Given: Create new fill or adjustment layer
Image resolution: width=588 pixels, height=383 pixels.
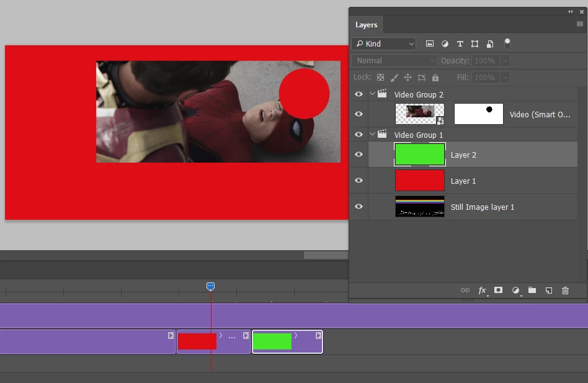Looking at the screenshot, I should [516, 290].
